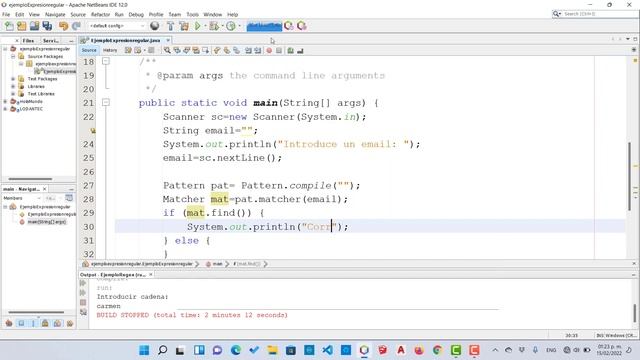Click the Open Project toolbar icon
Screen dimensions: 640x360
click(x=34, y=26)
